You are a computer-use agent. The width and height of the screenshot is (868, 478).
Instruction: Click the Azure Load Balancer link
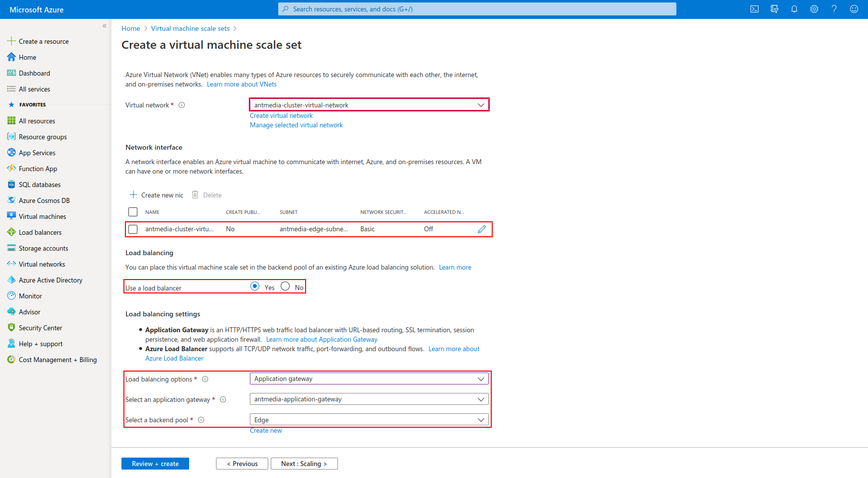point(174,359)
